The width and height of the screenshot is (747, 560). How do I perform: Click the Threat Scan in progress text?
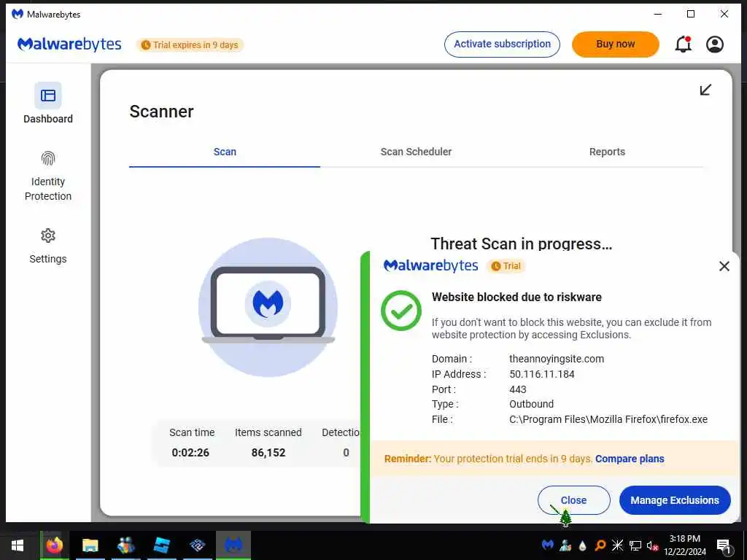[521, 244]
